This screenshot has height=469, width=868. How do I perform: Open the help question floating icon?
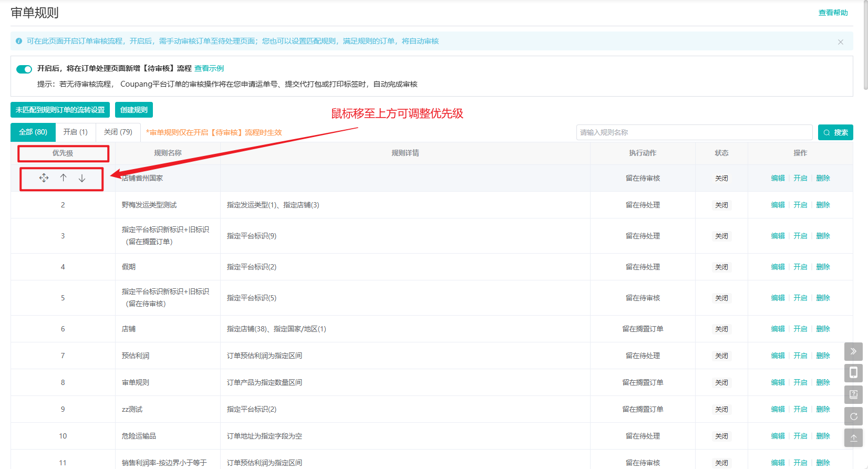pos(853,394)
